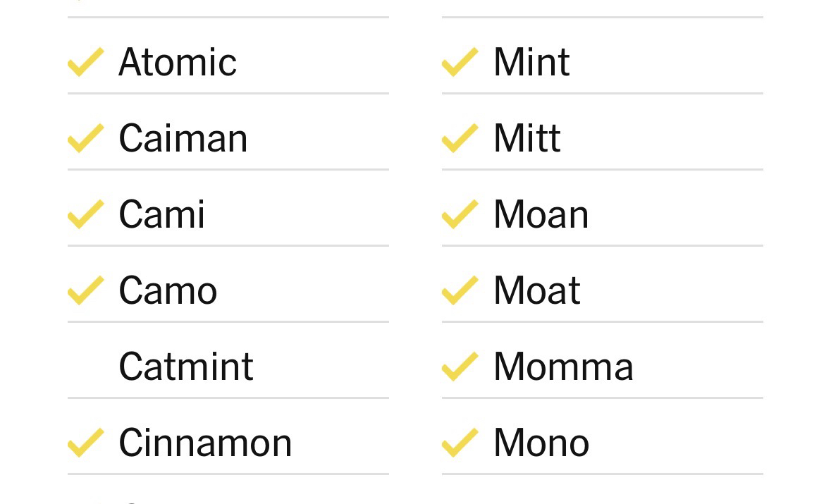Click the word Momma in the right column
The width and height of the screenshot is (831, 504).
(563, 367)
